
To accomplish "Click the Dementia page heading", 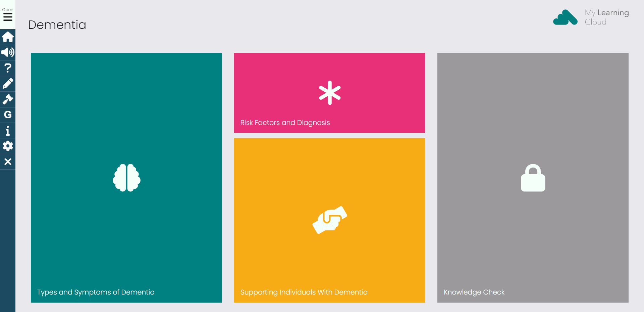I will [57, 25].
